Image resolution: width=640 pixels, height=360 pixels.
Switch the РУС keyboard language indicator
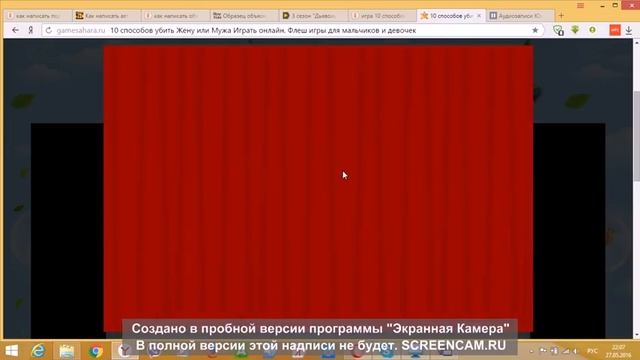click(592, 351)
